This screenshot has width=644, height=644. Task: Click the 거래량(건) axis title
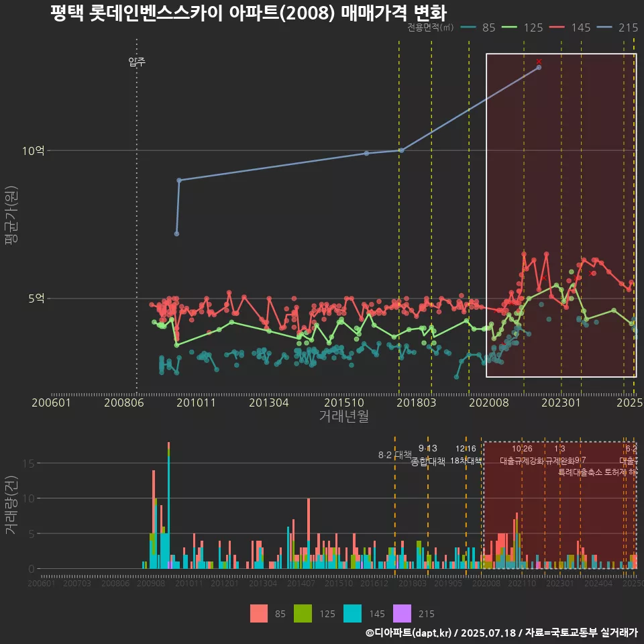tap(11, 504)
